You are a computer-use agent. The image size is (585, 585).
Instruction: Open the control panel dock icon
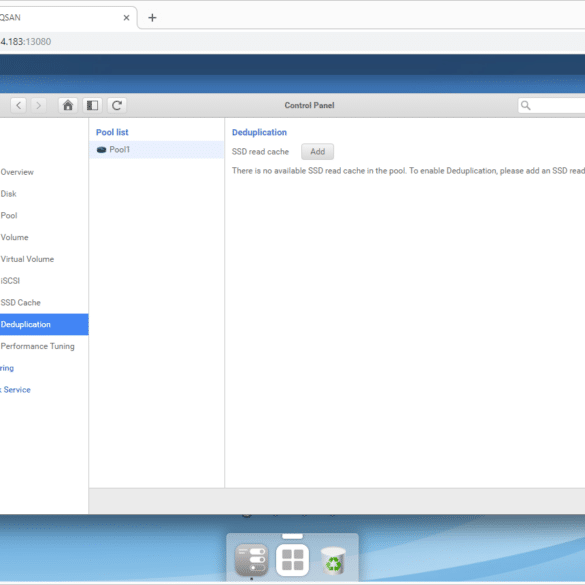[x=252, y=560]
